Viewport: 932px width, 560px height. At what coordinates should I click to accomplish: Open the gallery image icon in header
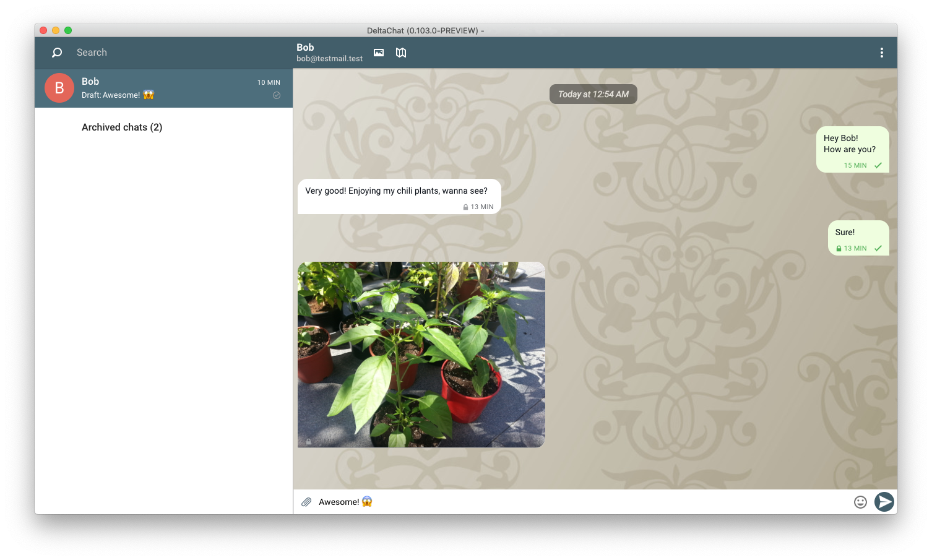(x=379, y=53)
